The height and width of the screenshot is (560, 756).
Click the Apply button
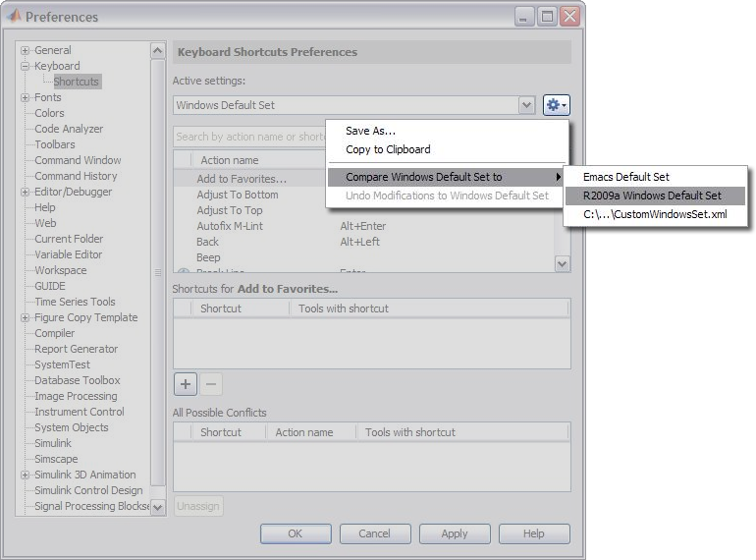(x=455, y=533)
